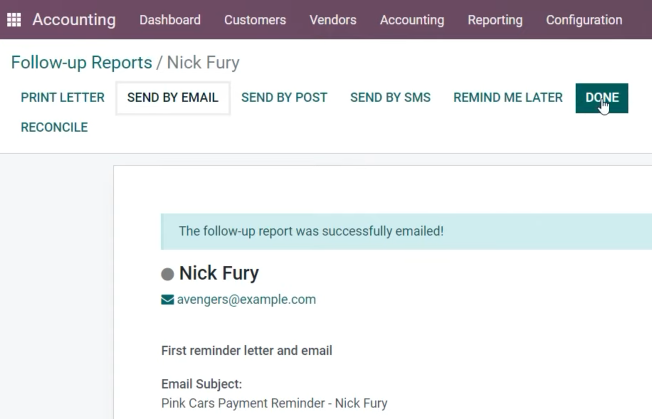Open the Dashboard menu

[170, 20]
